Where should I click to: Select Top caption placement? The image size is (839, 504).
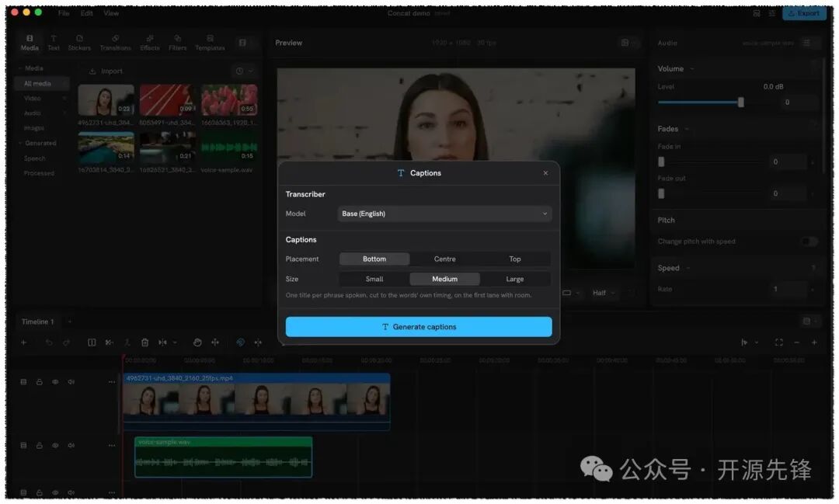click(x=515, y=259)
